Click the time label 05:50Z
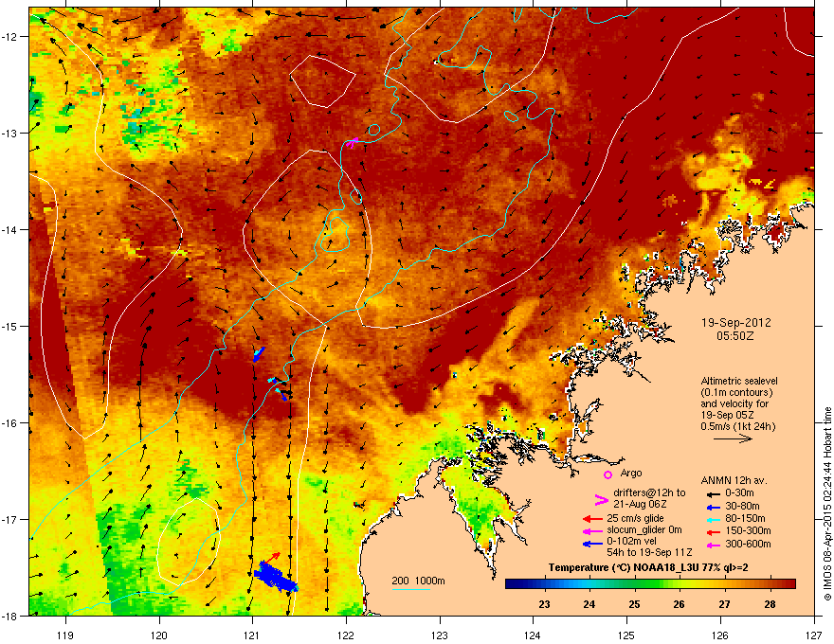The height and width of the screenshot is (644, 834). (735, 336)
